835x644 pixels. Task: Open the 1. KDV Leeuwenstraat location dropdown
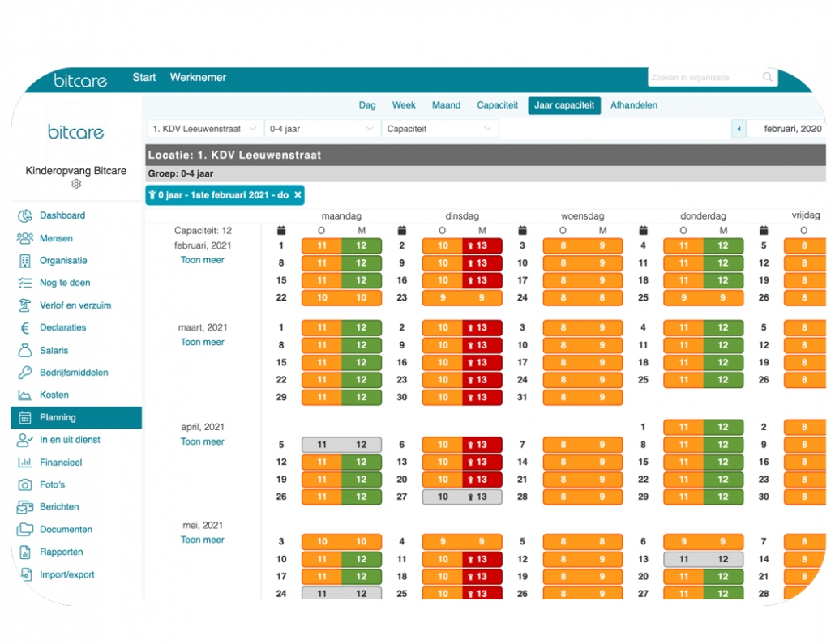(204, 129)
